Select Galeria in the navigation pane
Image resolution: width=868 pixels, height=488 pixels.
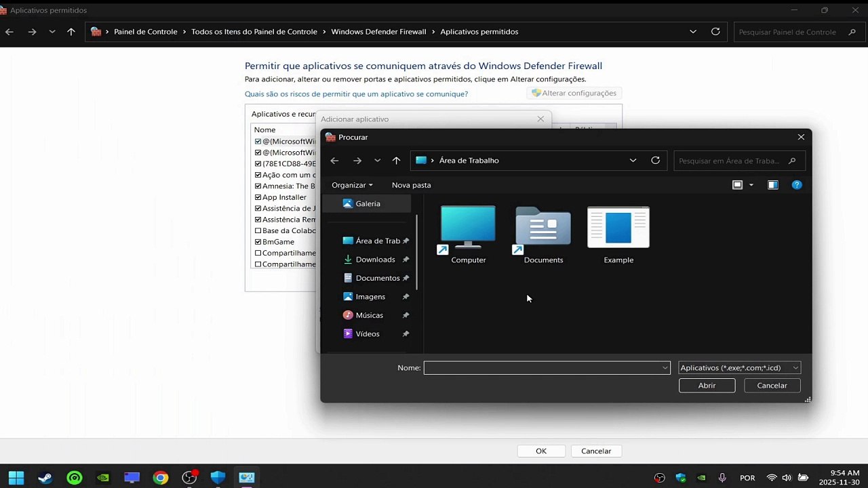tap(368, 203)
